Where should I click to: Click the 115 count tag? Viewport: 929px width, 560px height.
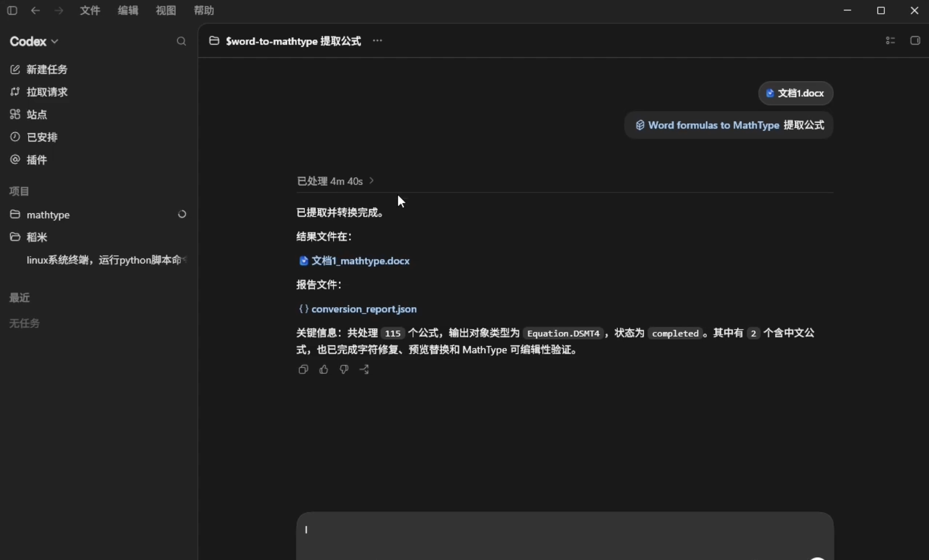[393, 333]
